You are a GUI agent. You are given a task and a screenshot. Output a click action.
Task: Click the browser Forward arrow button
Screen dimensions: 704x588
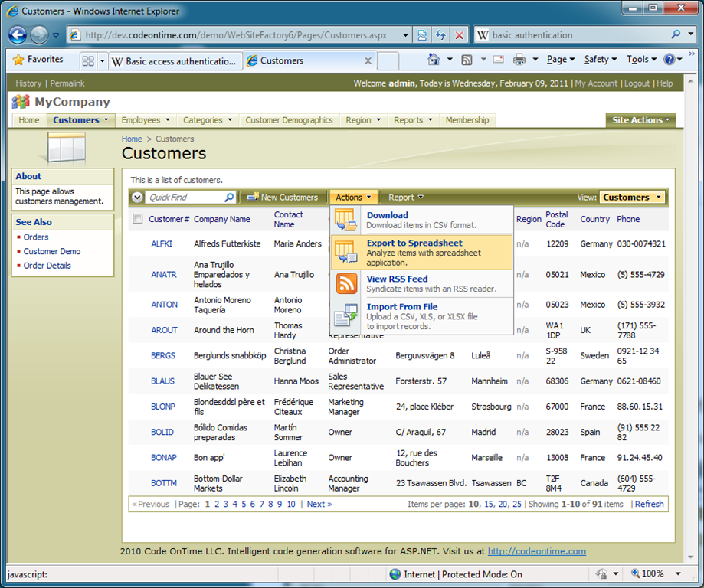(40, 35)
